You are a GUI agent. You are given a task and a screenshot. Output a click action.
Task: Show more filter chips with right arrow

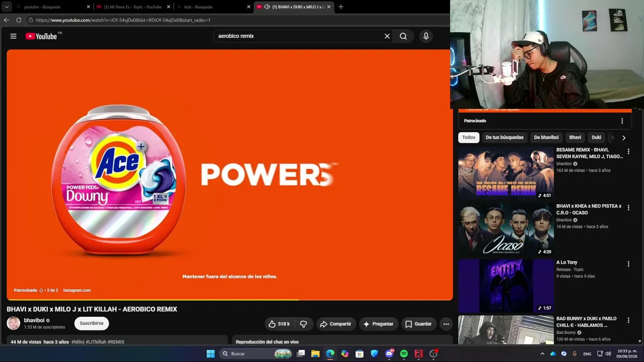click(624, 138)
